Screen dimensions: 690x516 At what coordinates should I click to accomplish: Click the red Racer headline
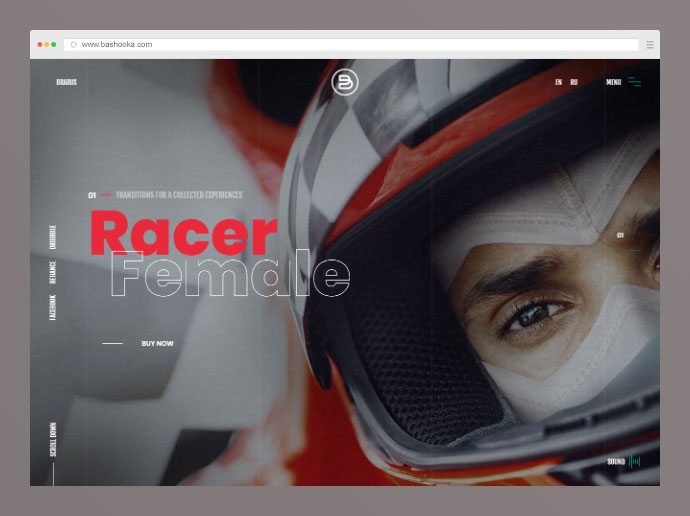[184, 233]
